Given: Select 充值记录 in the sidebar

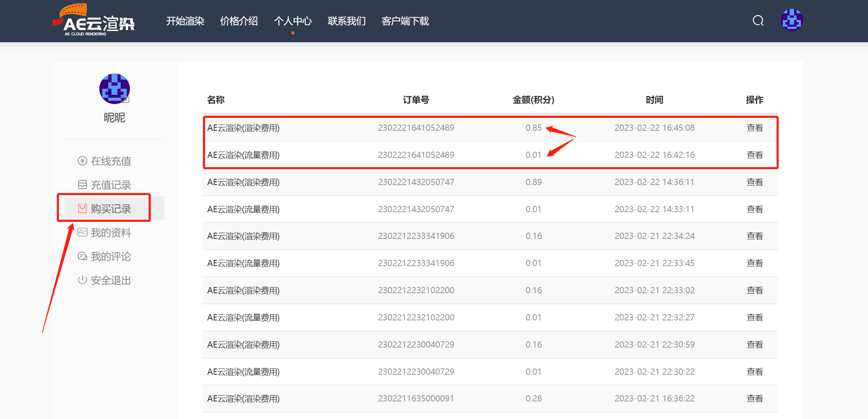Looking at the screenshot, I should click(x=111, y=185).
